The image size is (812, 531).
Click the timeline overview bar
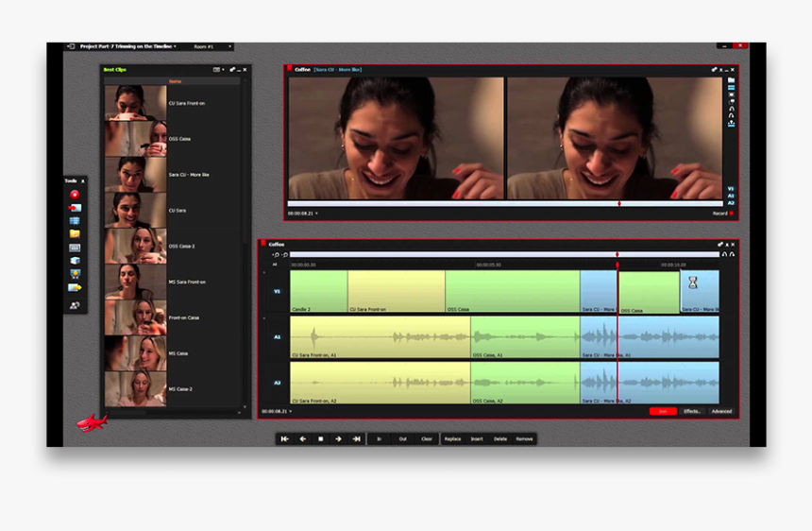click(x=504, y=254)
